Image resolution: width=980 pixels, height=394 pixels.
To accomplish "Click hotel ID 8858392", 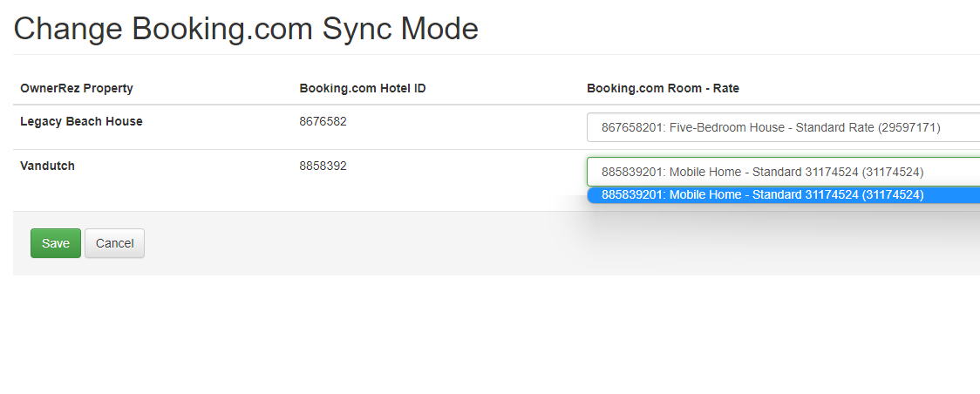I will coord(323,166).
